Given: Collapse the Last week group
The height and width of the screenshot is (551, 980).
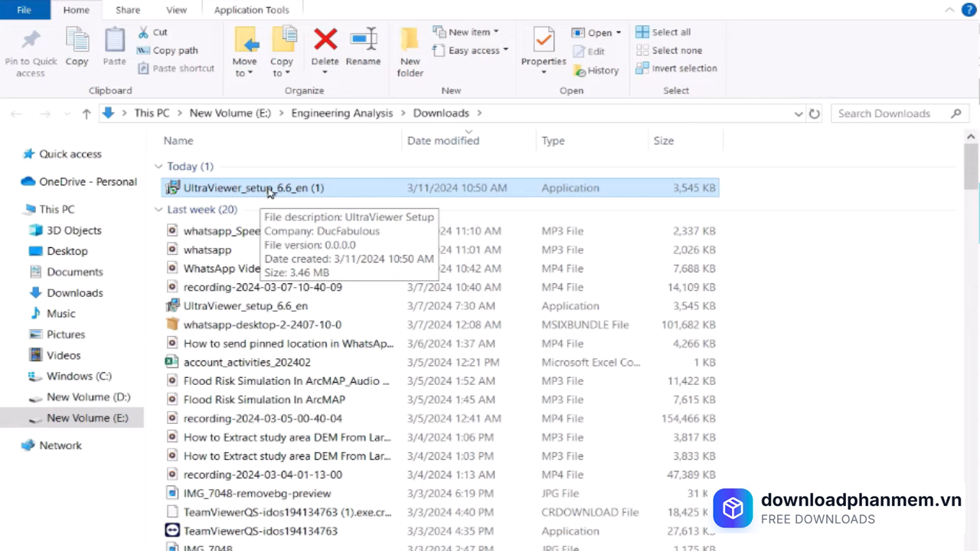Looking at the screenshot, I should [x=158, y=209].
